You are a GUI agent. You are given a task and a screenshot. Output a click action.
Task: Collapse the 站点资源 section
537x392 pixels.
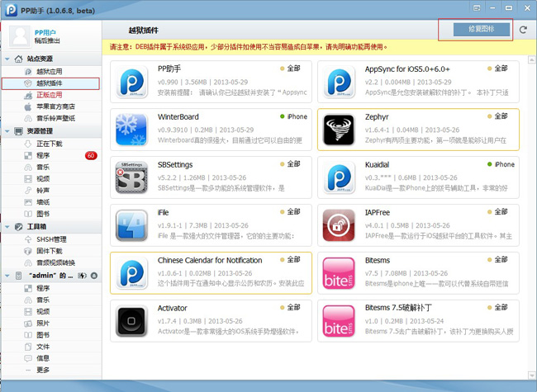coord(8,59)
